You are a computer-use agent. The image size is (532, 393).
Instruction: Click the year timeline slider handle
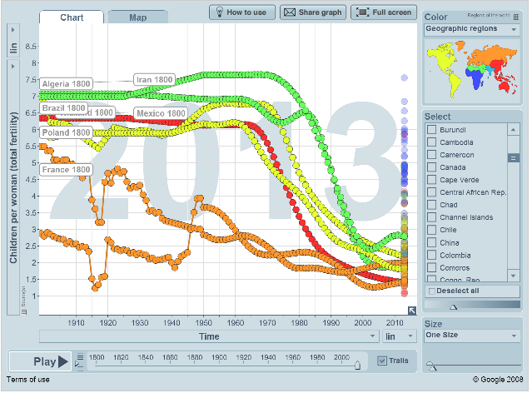pos(358,364)
